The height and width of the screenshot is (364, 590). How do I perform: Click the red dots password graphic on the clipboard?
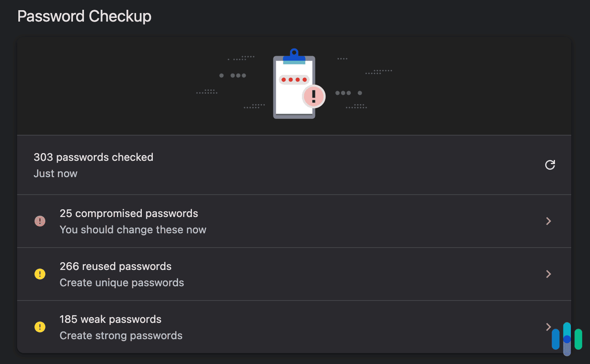294,79
